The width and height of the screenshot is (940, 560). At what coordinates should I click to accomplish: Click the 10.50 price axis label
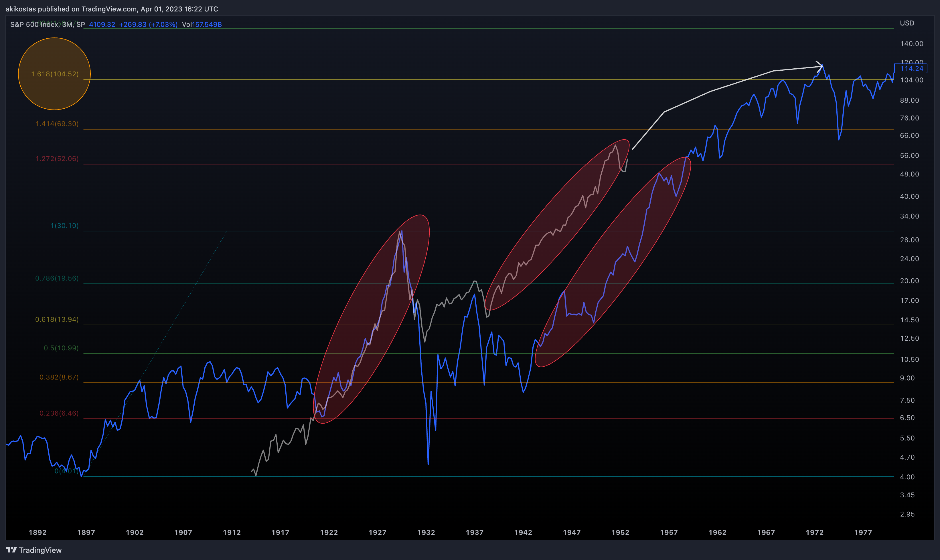click(909, 360)
